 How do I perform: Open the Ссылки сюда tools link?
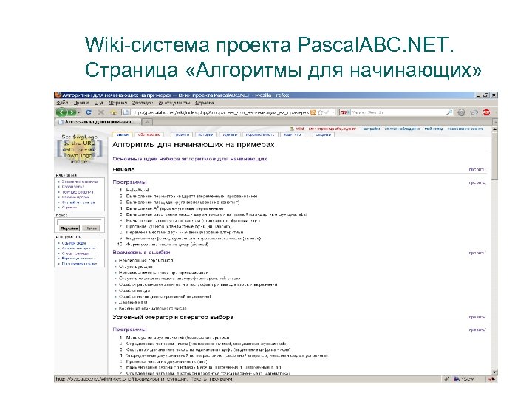click(x=74, y=243)
